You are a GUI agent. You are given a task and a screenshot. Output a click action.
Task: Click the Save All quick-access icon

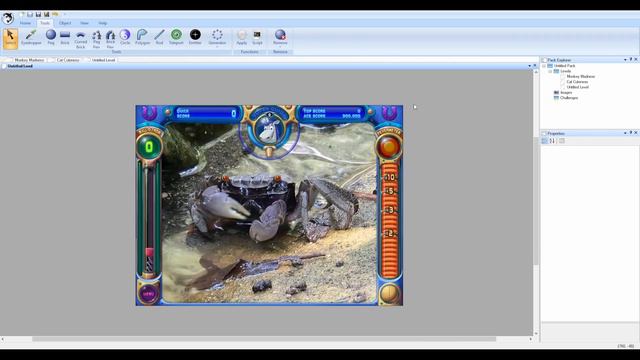click(46, 14)
